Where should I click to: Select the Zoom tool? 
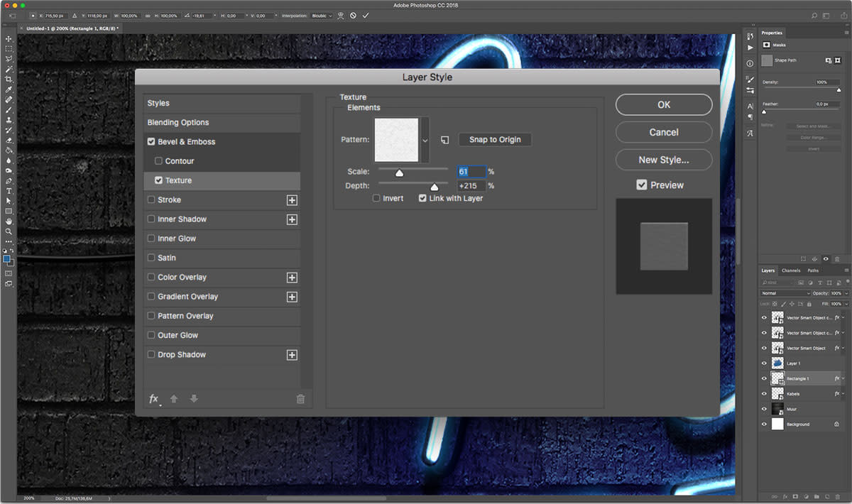tap(9, 231)
